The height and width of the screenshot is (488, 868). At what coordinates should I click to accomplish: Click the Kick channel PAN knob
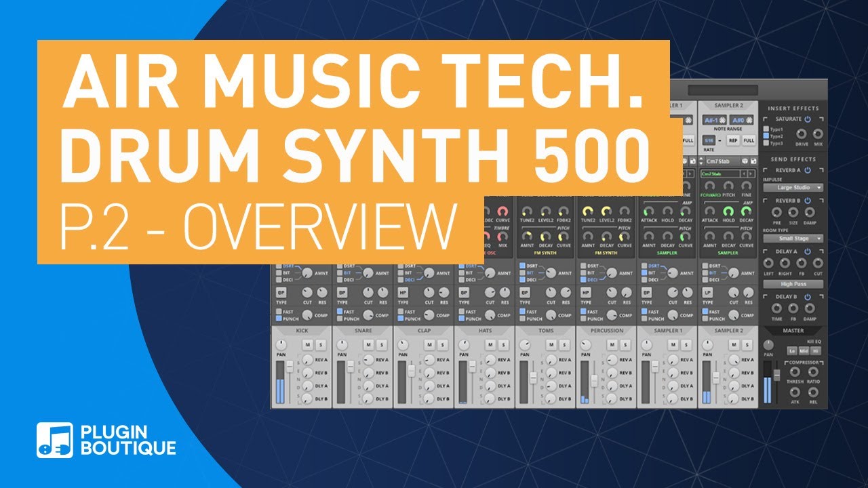pyautogui.click(x=281, y=345)
